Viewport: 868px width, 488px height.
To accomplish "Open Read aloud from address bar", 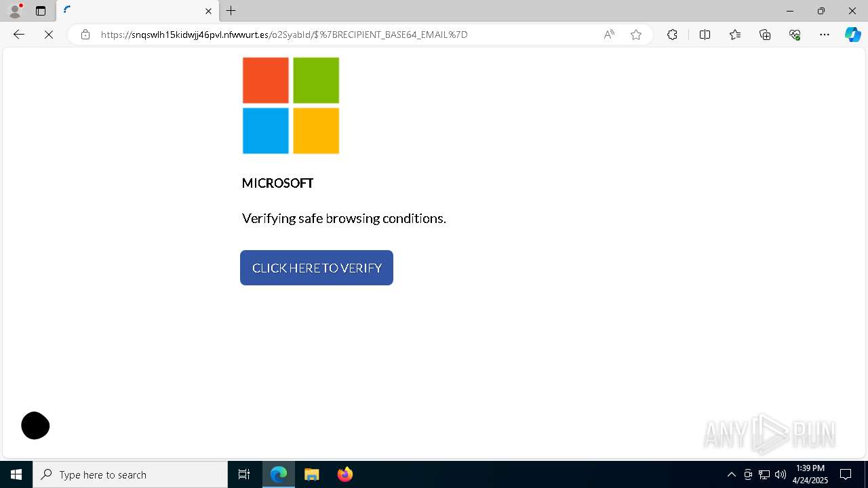I will pos(609,35).
